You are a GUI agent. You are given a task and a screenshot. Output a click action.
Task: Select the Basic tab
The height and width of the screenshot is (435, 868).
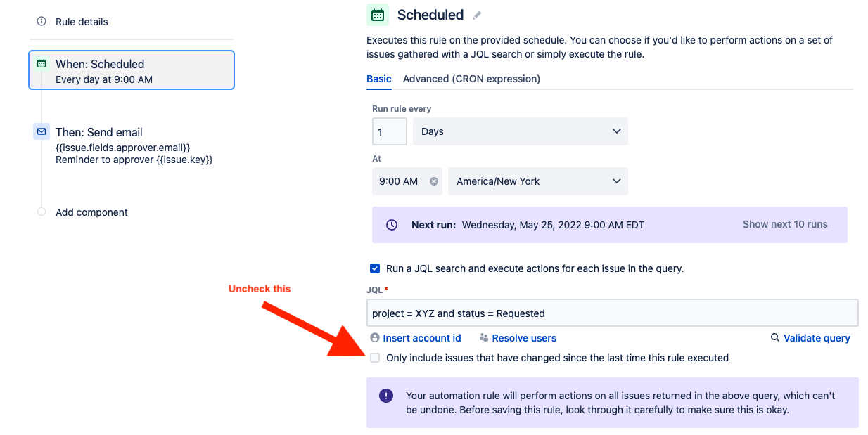coord(379,79)
